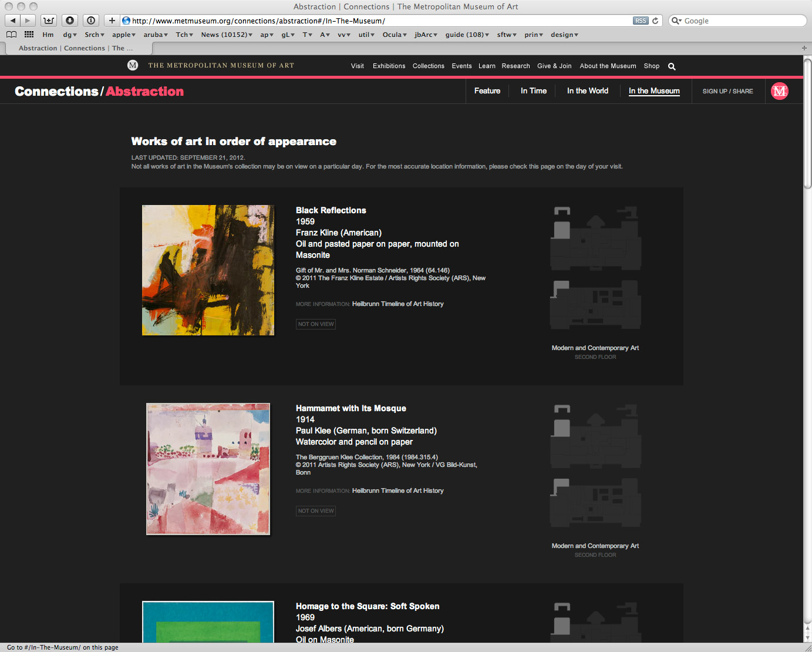Open the bookmarks book icon
Image resolution: width=812 pixels, height=652 pixels.
click(x=11, y=35)
